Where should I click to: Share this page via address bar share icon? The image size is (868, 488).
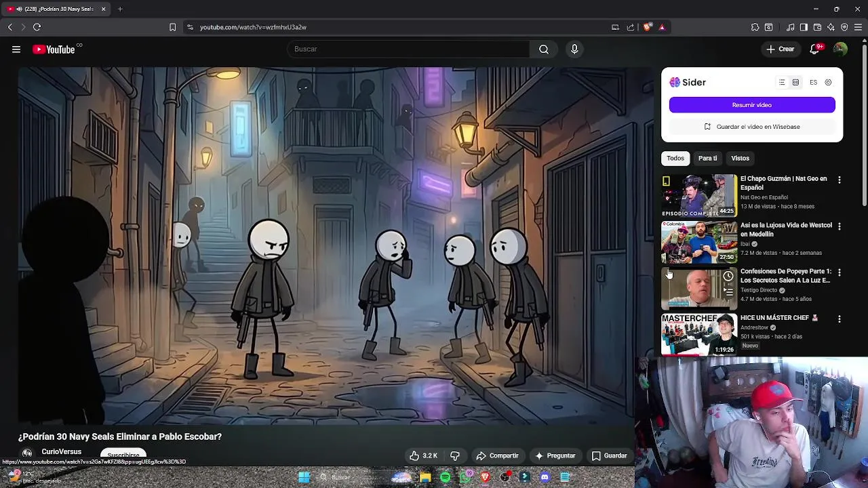tap(631, 27)
